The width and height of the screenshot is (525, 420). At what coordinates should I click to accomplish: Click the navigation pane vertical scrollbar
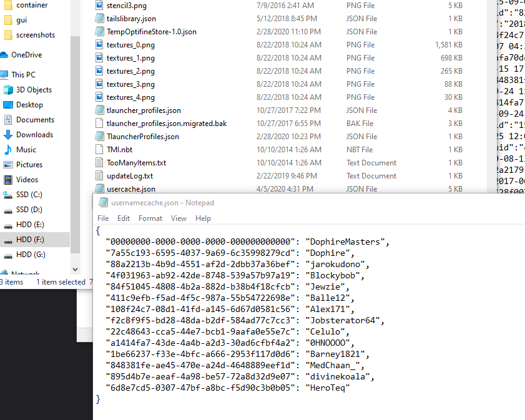pos(76,145)
